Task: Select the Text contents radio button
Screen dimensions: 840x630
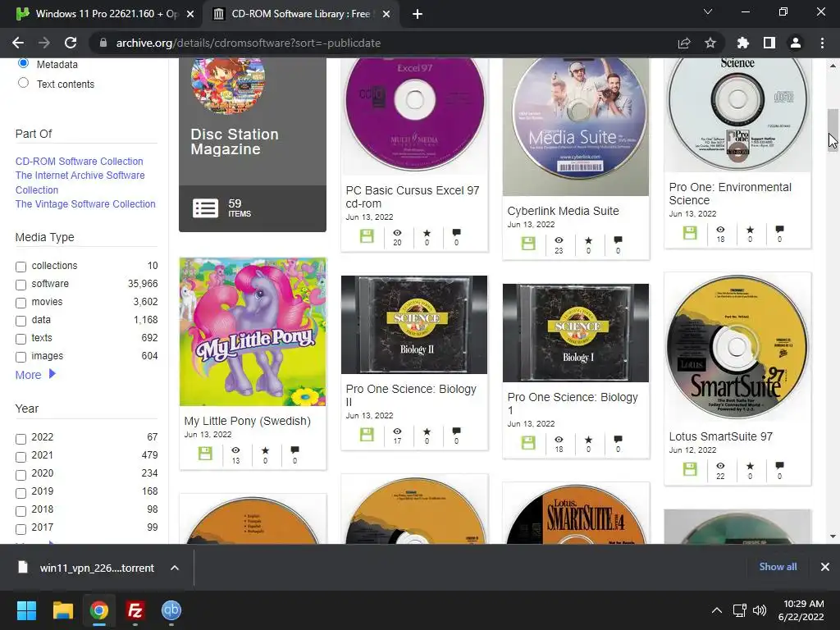Action: [x=23, y=83]
